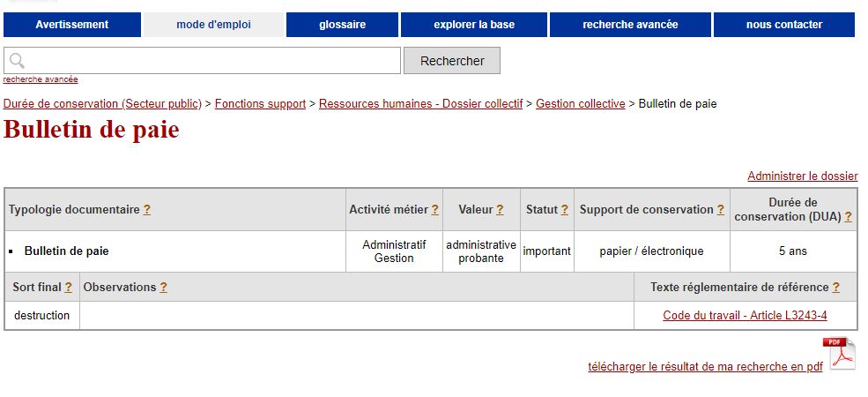The width and height of the screenshot is (868, 397).
Task: Click the PDF download icon
Action: click(x=839, y=354)
